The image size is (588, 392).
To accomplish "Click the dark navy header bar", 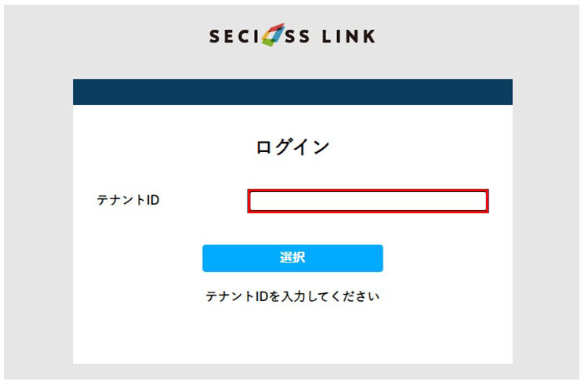I will point(292,92).
